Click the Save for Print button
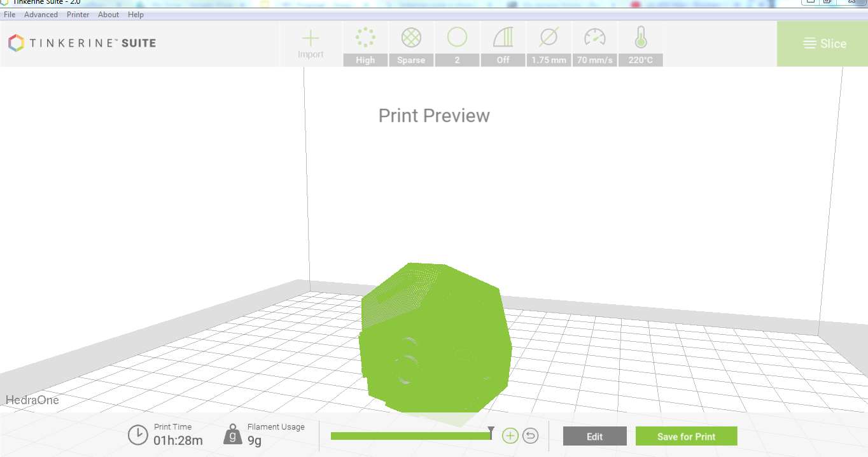Viewport: 868px width, 457px height. (686, 437)
